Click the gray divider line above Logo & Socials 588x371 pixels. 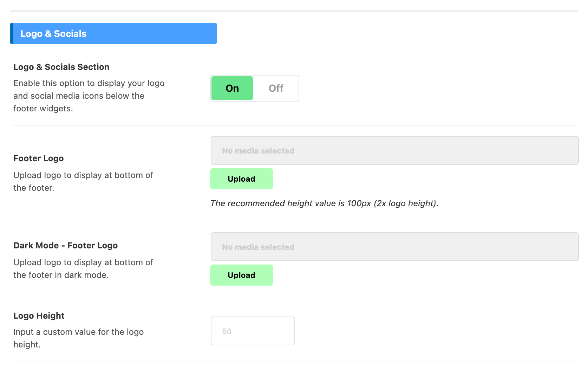click(x=294, y=11)
